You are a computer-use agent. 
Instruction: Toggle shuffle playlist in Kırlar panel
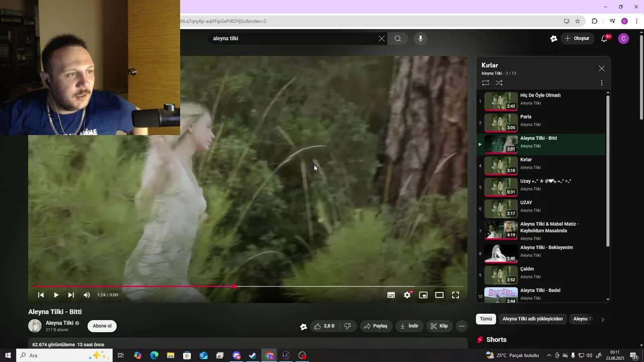499,82
